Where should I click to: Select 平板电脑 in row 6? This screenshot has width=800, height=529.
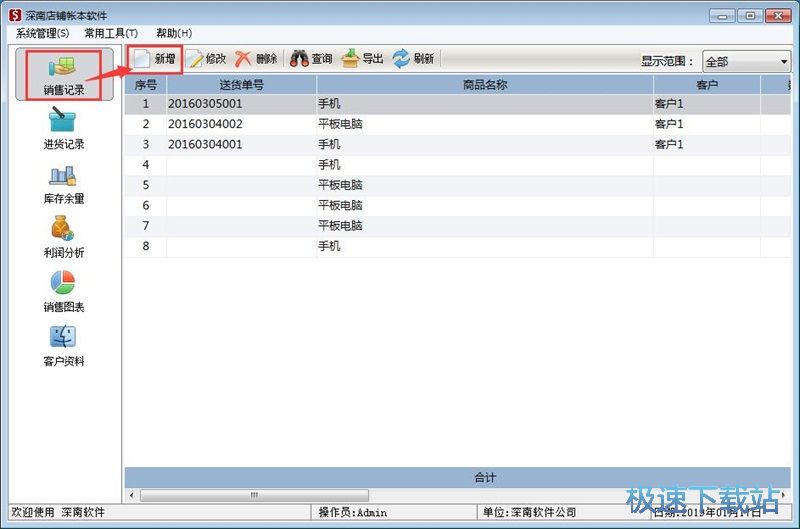(x=340, y=205)
